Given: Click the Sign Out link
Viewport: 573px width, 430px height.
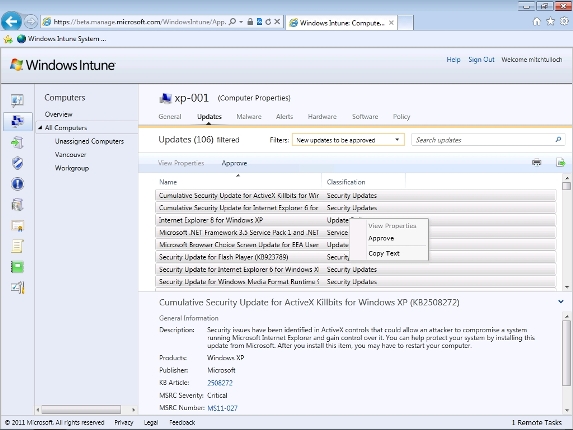Looking at the screenshot, I should [481, 60].
